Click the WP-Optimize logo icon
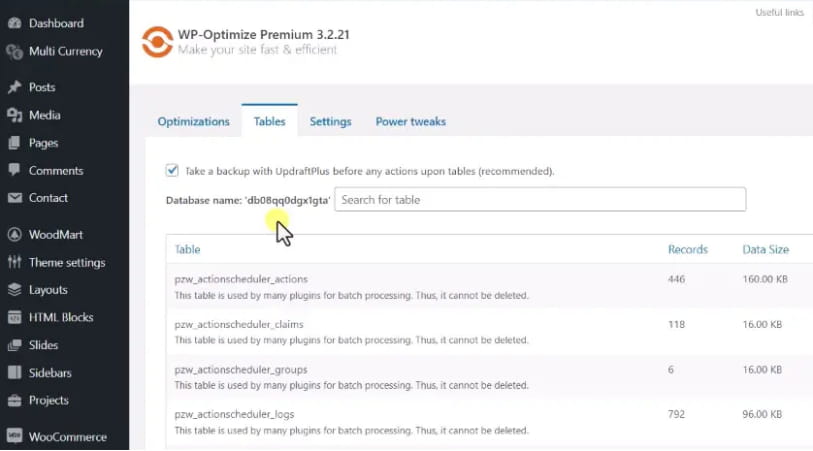Screen dimensions: 813x451 (x=156, y=42)
